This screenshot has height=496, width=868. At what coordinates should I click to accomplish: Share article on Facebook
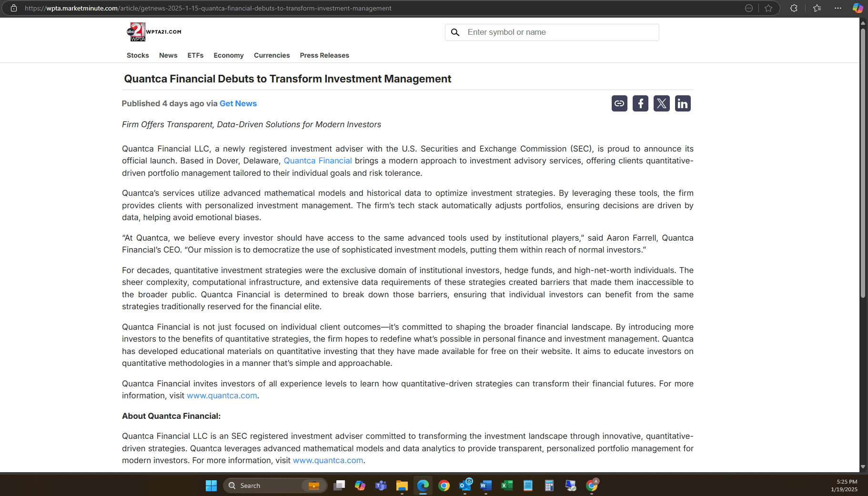click(640, 103)
